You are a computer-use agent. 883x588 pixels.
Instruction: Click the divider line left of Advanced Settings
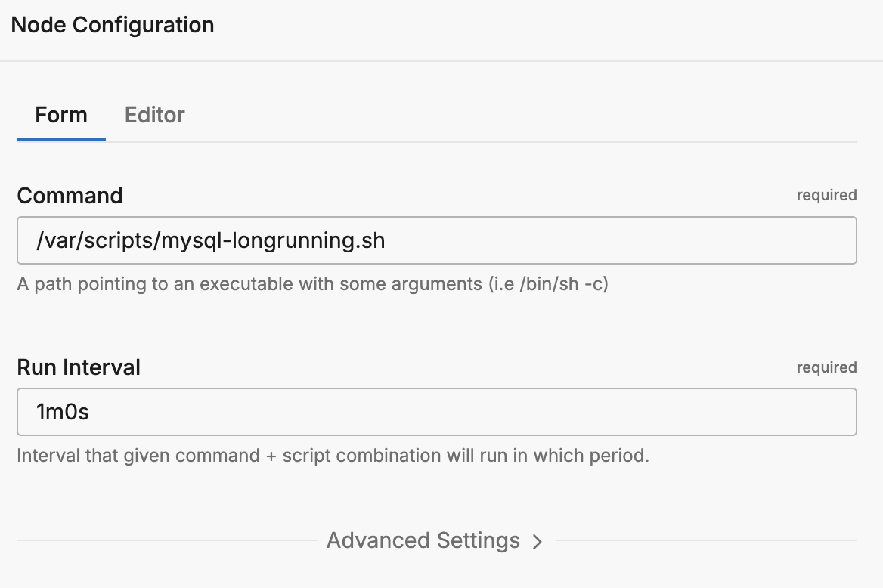coord(166,541)
